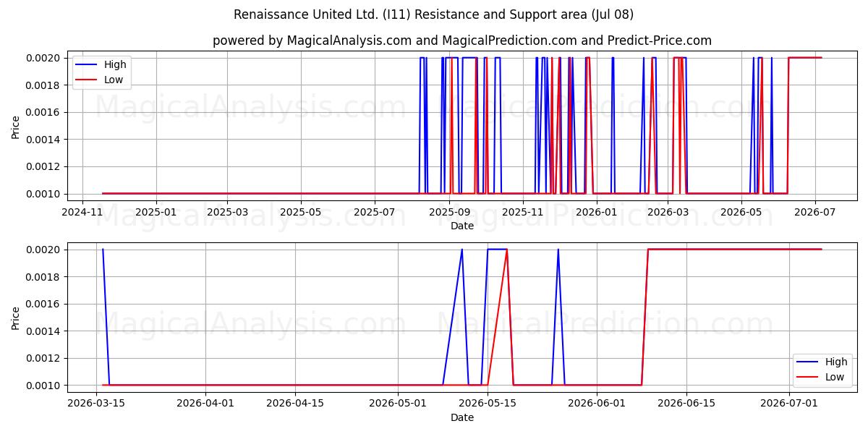The width and height of the screenshot is (868, 434).
Task: Click upper chart x-axis label '2025-03'
Action: (227, 213)
